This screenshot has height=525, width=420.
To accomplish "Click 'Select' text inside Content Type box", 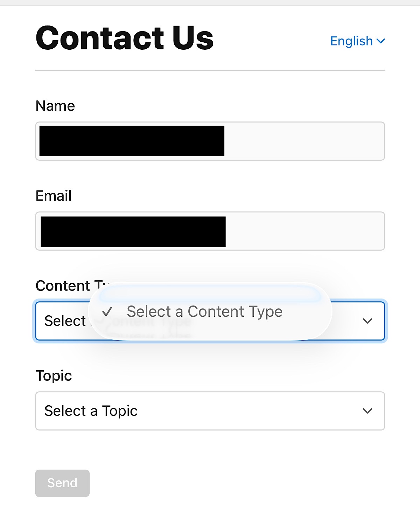I will click(x=65, y=321).
